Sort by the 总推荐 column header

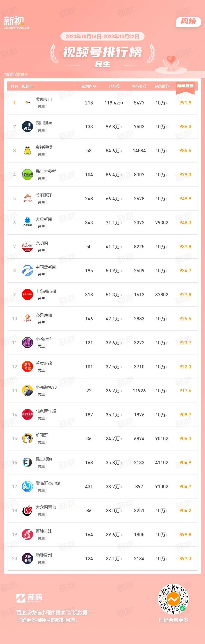pos(114,86)
